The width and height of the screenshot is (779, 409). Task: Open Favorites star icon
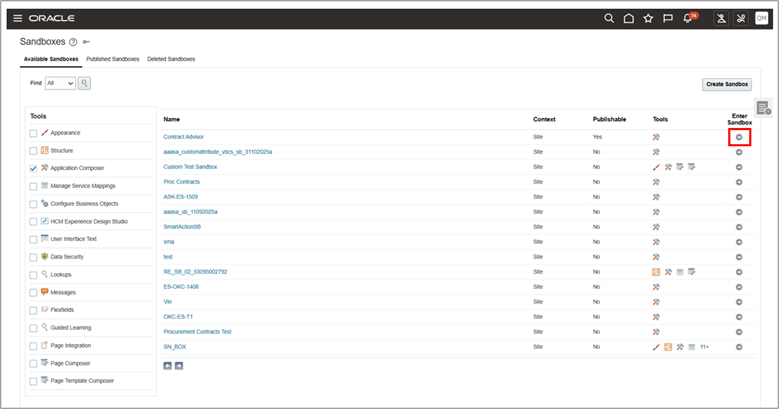click(x=648, y=18)
